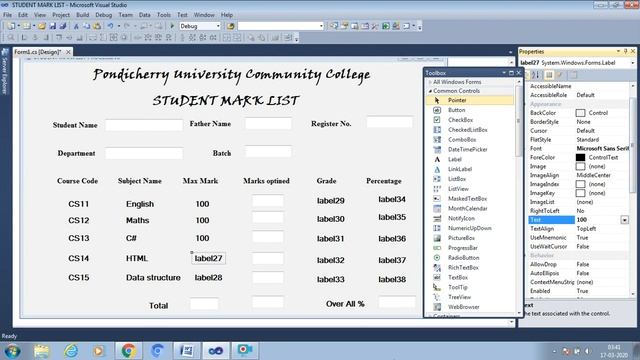Open the File menu
Screen dimensions: 640x360
(x=7, y=15)
